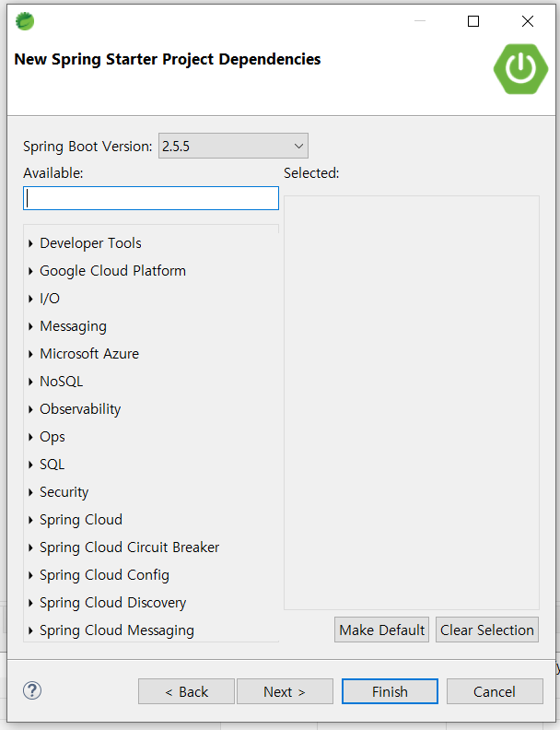
Task: Cancel the Spring Starter wizard
Action: (495, 691)
